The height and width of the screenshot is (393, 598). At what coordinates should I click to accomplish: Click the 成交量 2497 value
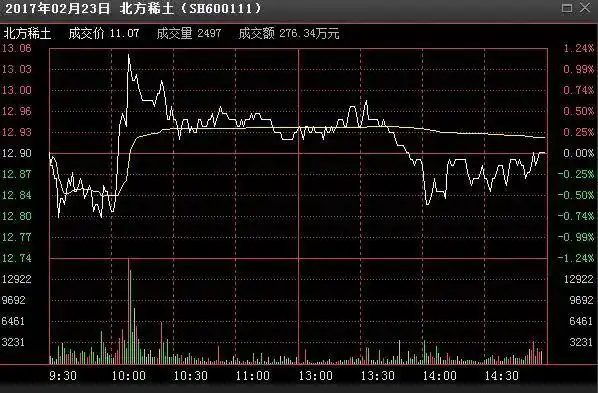pyautogui.click(x=209, y=34)
